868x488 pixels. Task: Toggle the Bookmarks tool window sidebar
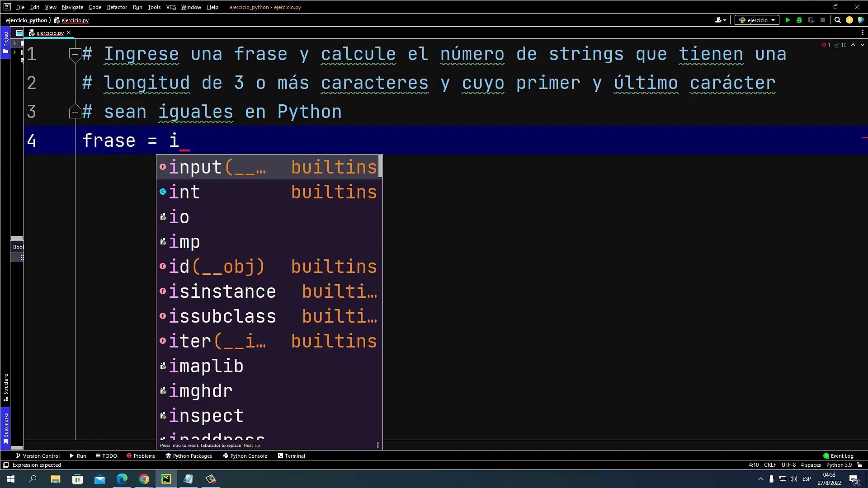pos(5,427)
